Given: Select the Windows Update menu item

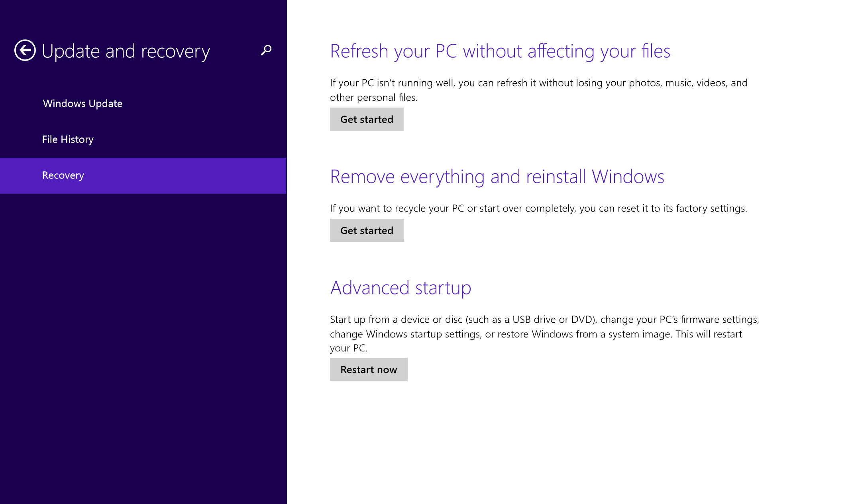Looking at the screenshot, I should (x=82, y=103).
